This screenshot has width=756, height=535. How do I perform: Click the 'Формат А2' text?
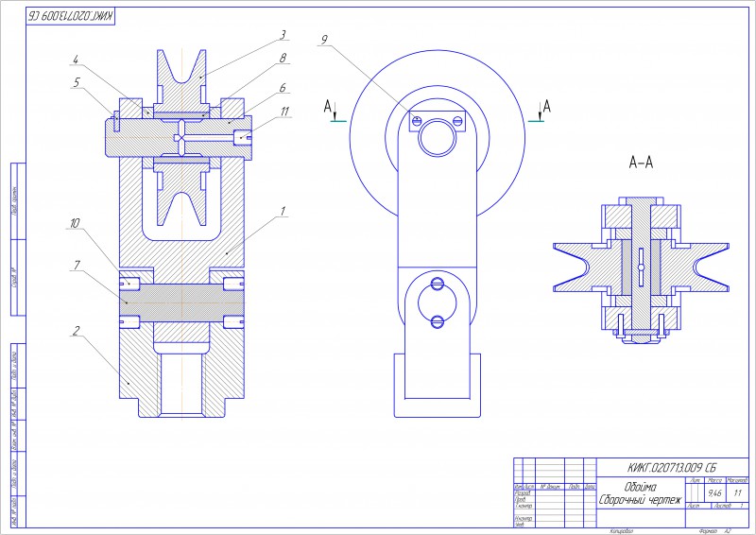pyautogui.click(x=715, y=531)
